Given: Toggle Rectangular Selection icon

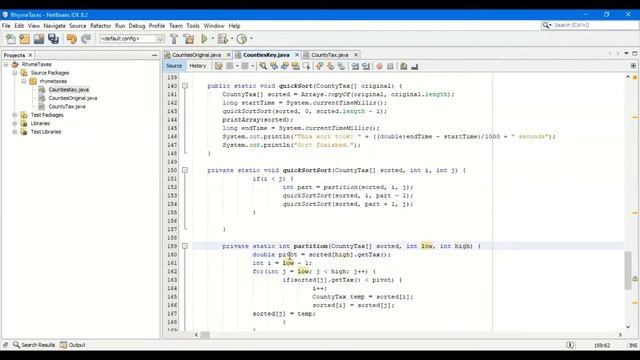Looking at the screenshot, I should 306,66.
